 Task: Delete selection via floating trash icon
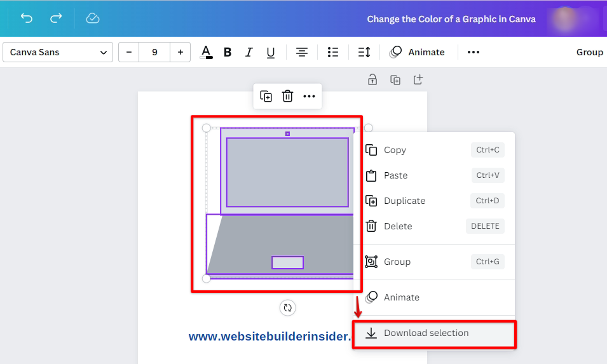pos(287,96)
